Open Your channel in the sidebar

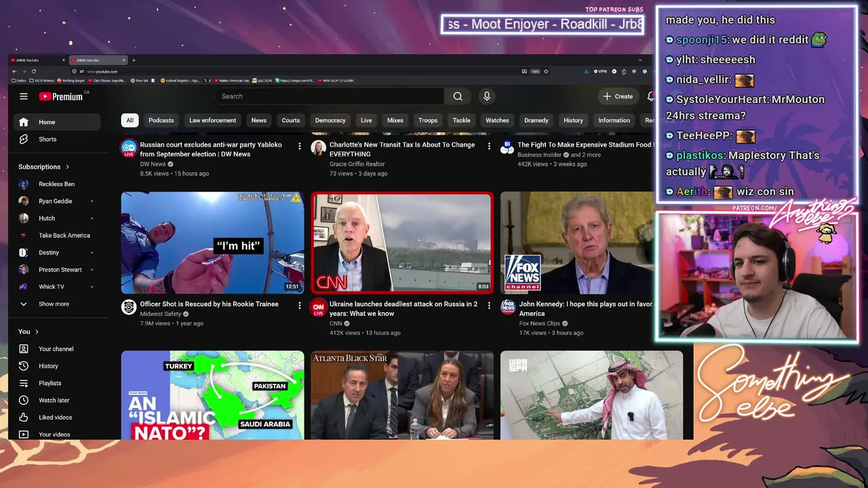pos(57,349)
